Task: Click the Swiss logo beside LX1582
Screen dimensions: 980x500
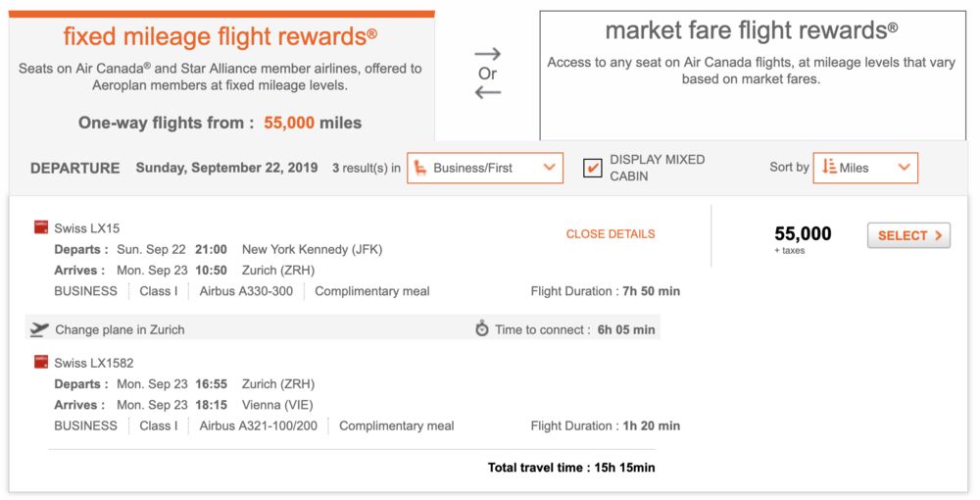Action: [x=41, y=363]
